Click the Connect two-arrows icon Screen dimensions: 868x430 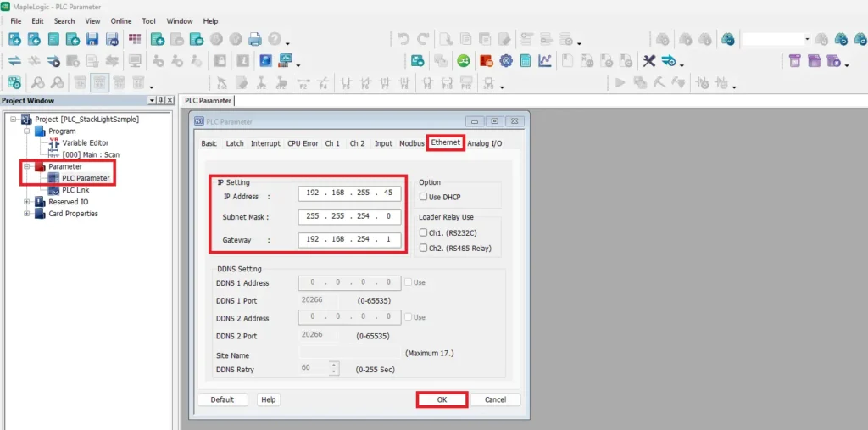[x=15, y=60]
